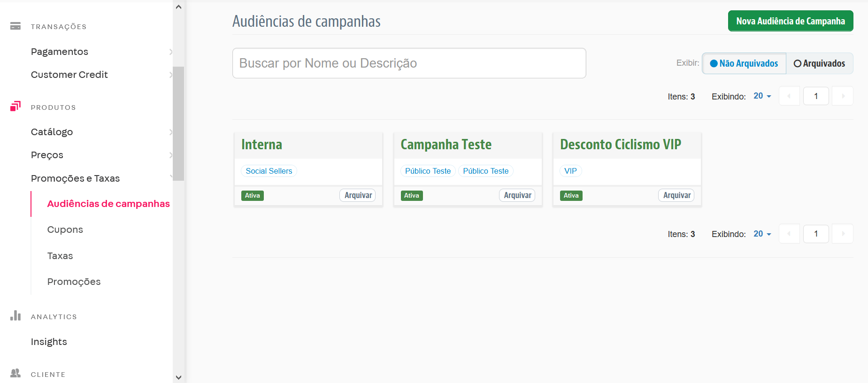The height and width of the screenshot is (383, 868).
Task: Select the Não Arquivados radio option
Action: (x=744, y=63)
